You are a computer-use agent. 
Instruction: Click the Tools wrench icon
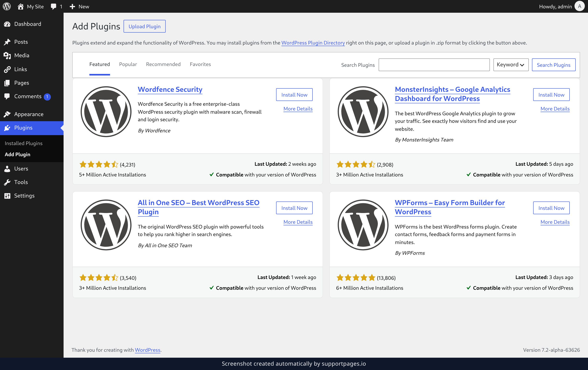[7, 182]
